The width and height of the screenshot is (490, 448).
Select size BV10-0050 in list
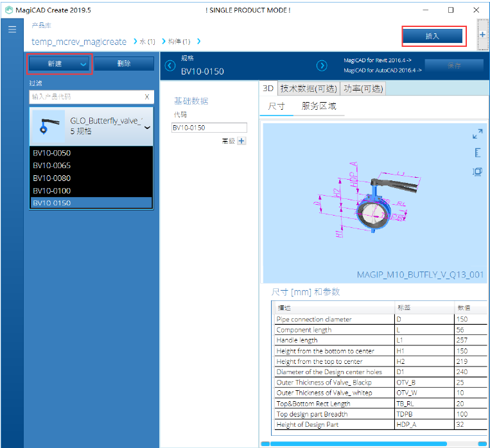(x=91, y=153)
